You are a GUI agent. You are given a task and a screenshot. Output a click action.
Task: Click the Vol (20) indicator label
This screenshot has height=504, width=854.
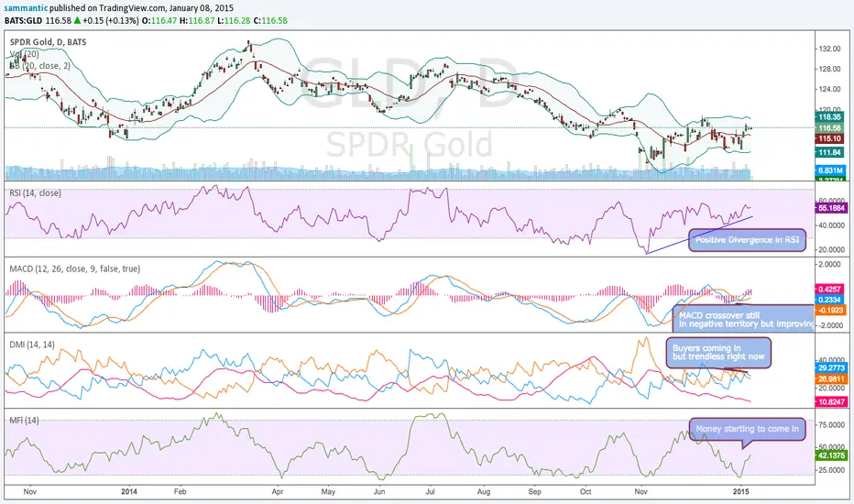[25, 54]
